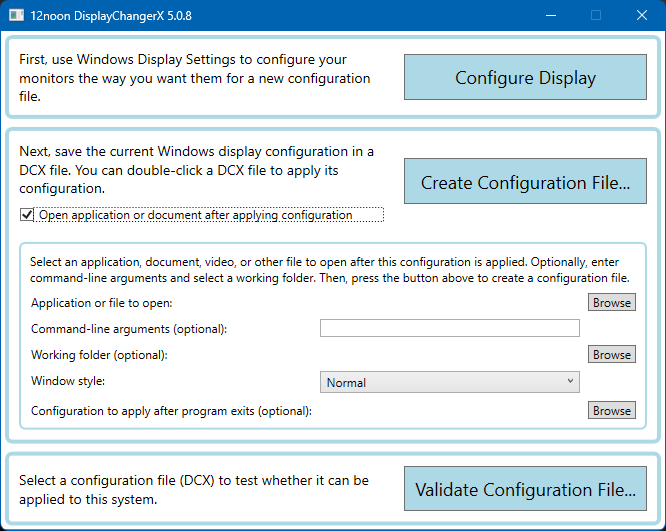The image size is (666, 531).
Task: Close the DisplayChangerX window
Action: pos(642,15)
